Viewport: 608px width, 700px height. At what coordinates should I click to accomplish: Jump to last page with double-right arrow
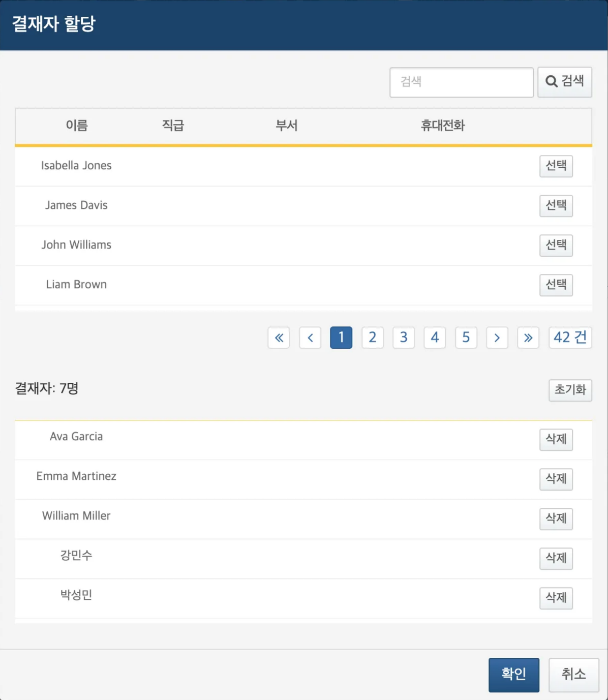[528, 338]
